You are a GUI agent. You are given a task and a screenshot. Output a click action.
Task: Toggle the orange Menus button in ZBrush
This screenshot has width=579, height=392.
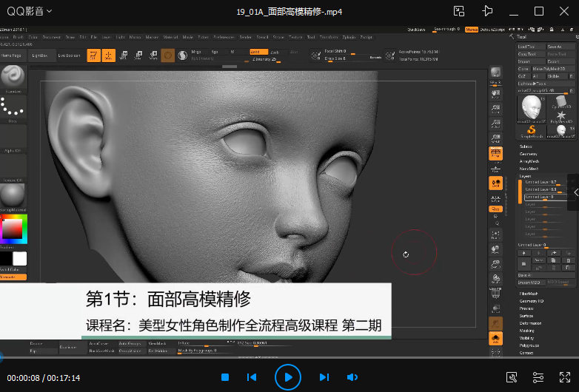(x=471, y=30)
